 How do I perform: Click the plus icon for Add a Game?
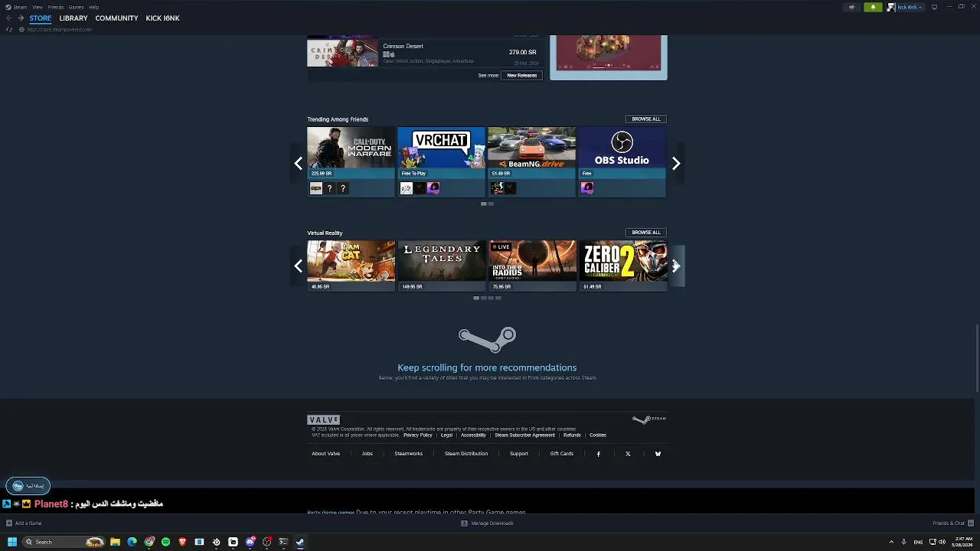coord(9,523)
